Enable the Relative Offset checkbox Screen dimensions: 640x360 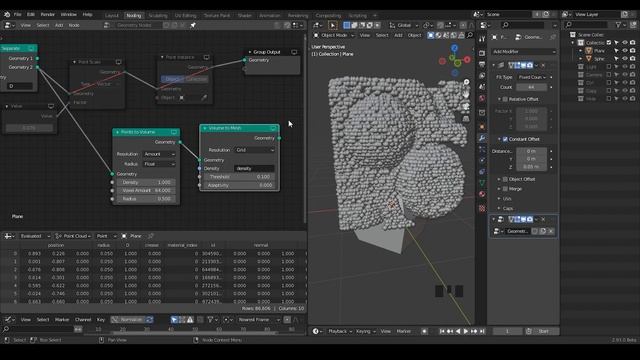(505, 99)
